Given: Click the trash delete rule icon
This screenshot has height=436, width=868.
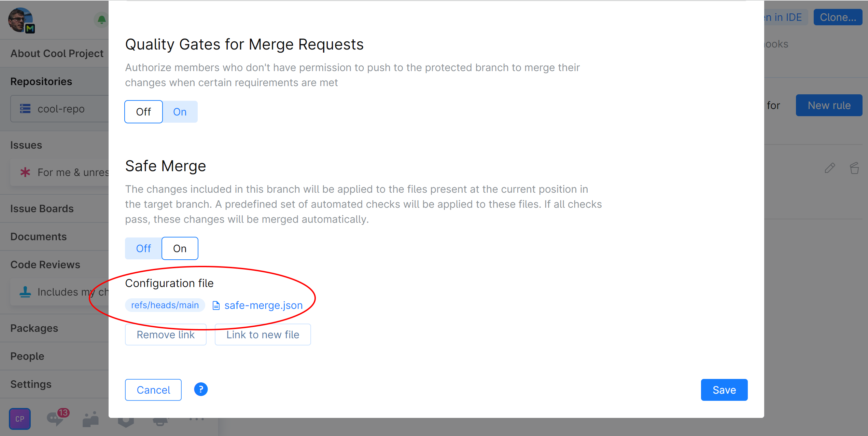Looking at the screenshot, I should click(854, 168).
